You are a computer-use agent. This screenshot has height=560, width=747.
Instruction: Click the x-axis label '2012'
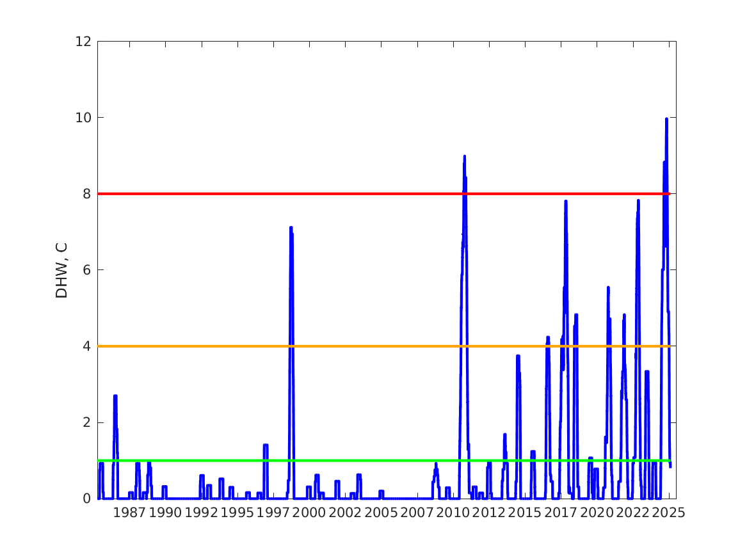click(489, 513)
